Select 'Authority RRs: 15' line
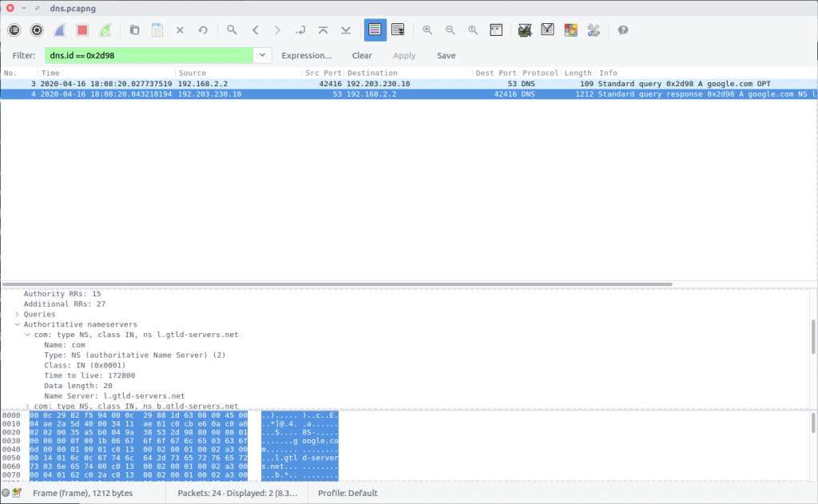The height and width of the screenshot is (504, 818). click(62, 294)
